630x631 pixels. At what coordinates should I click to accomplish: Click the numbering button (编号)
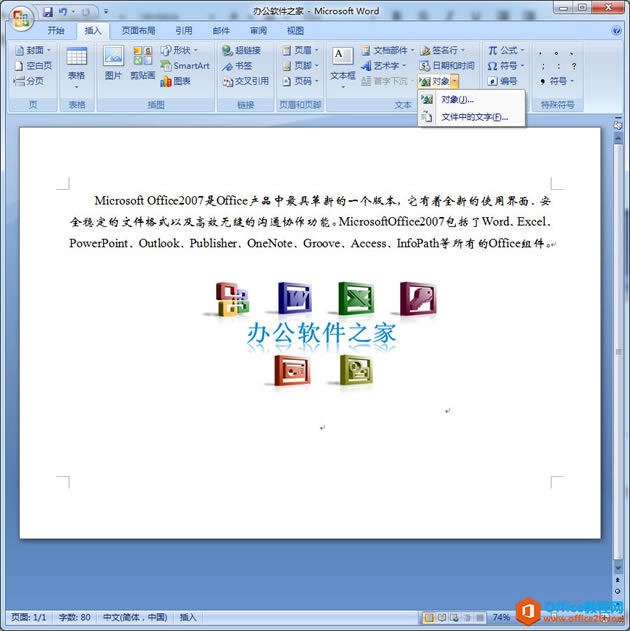point(502,81)
